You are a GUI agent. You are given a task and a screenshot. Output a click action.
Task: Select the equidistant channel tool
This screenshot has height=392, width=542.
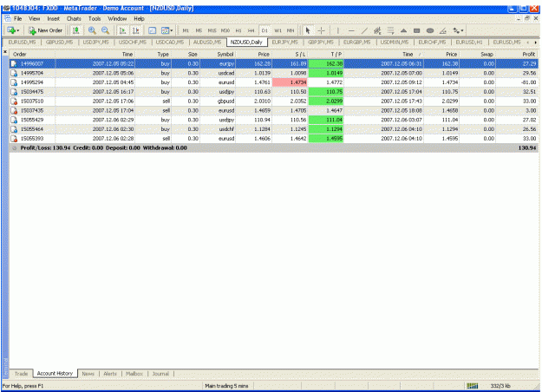click(377, 30)
